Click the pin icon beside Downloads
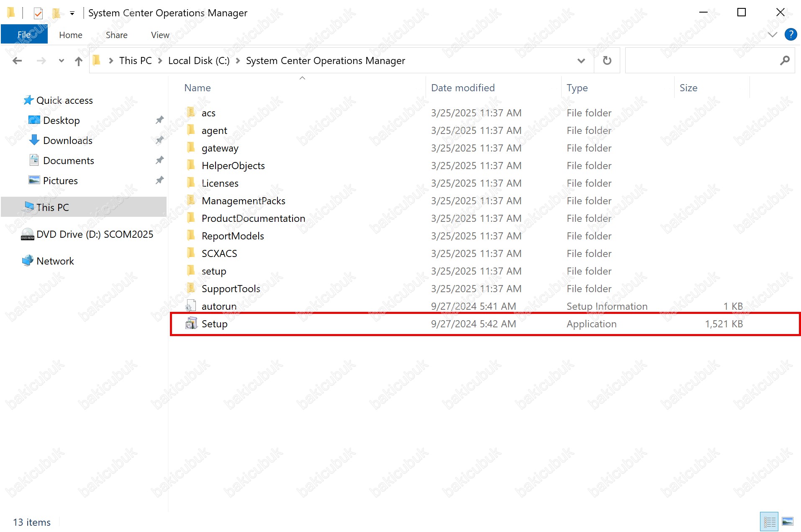The height and width of the screenshot is (532, 801). click(159, 140)
